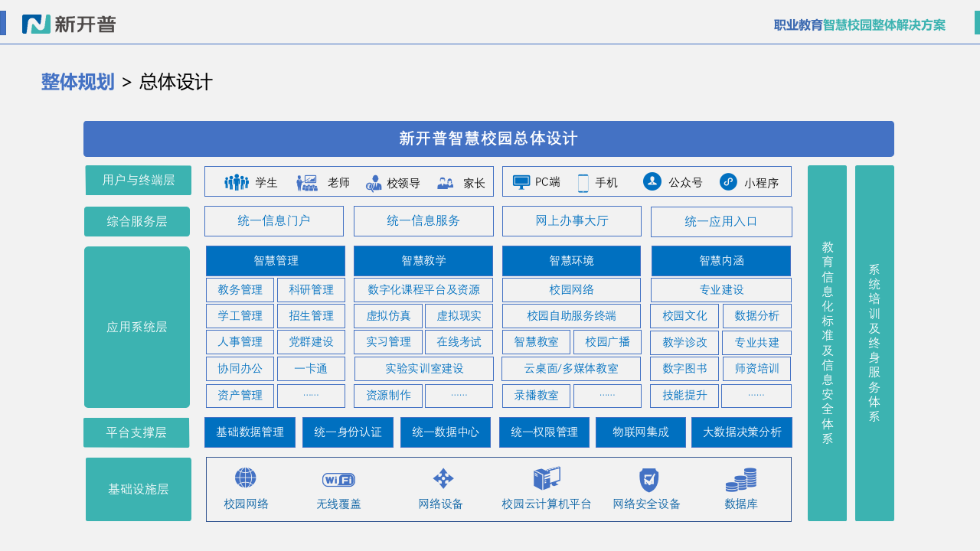Image resolution: width=980 pixels, height=551 pixels.
Task: Click the 校园网络 globe icon
Action: point(244,478)
